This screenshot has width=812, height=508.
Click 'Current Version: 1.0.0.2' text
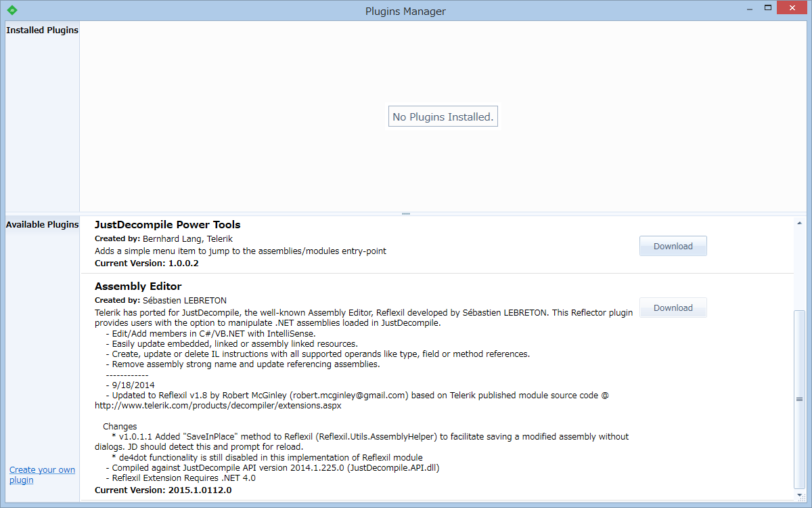tap(147, 263)
